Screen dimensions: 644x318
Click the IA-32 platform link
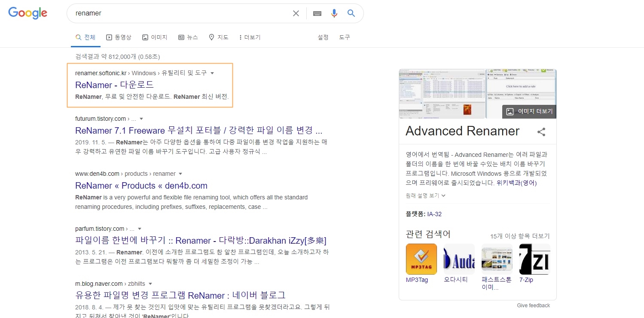coord(434,214)
